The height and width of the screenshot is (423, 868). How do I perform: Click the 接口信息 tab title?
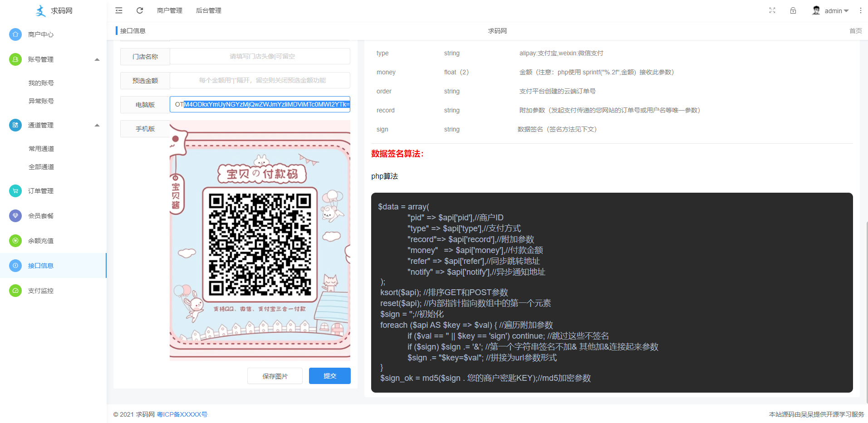coord(133,31)
